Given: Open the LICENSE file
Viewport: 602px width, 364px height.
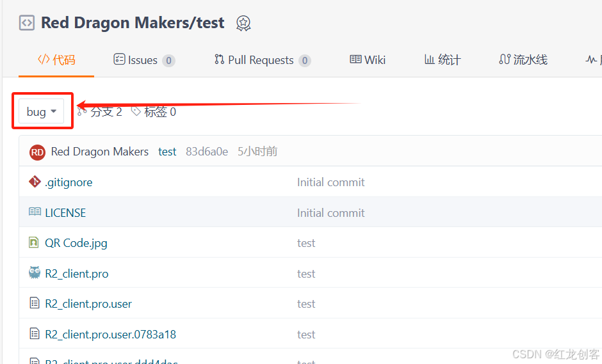Looking at the screenshot, I should [x=65, y=213].
